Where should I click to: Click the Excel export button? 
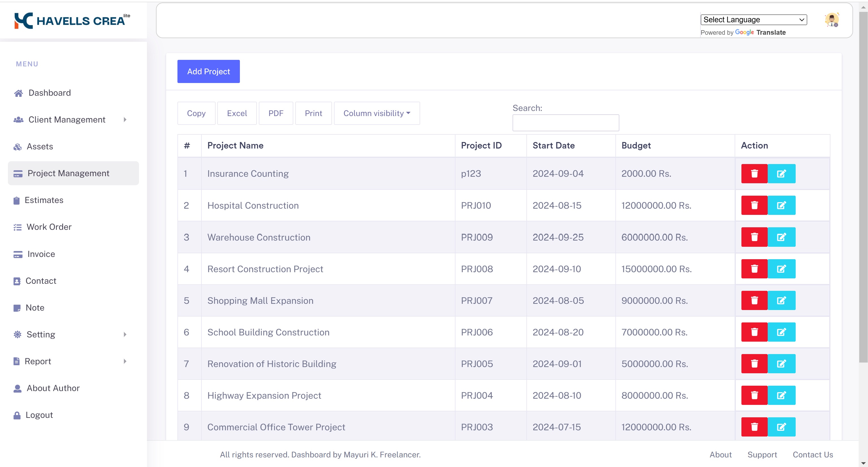coord(237,113)
